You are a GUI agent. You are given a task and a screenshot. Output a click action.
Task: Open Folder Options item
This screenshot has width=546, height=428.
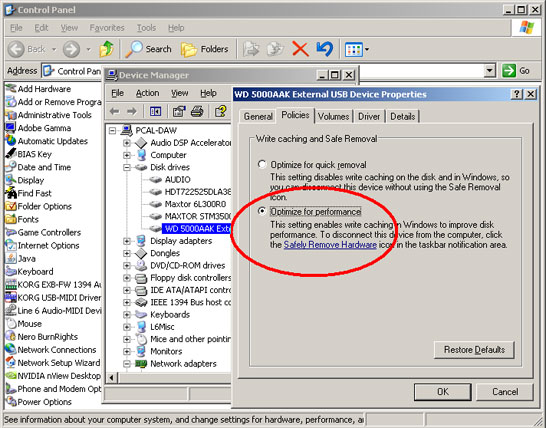(39, 206)
